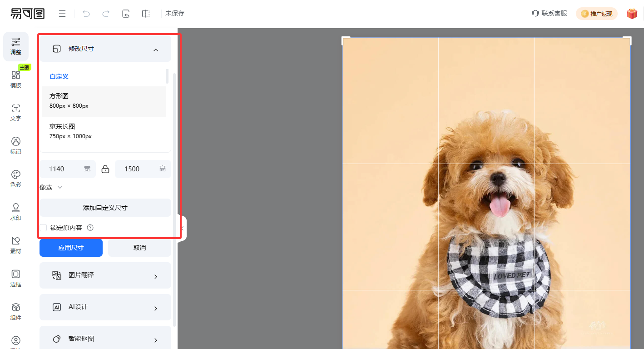Click the top-left crop corner handle
Viewport: 644px width, 349px height.
point(345,40)
